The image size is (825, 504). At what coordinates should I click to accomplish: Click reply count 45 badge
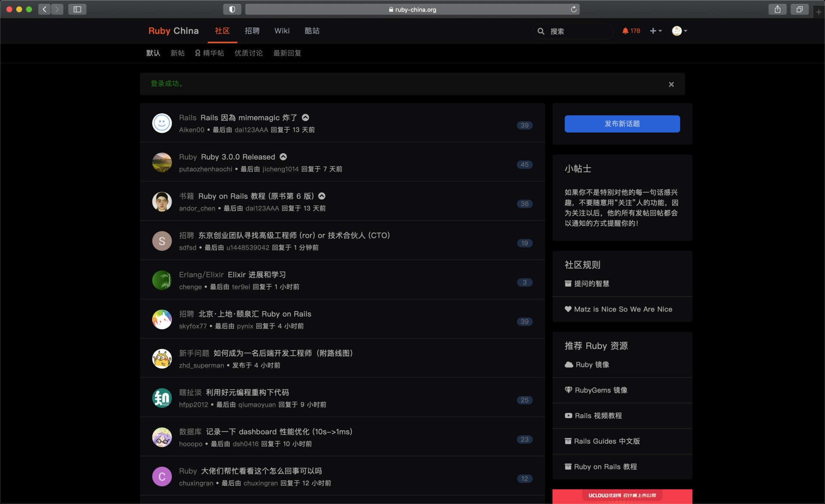pyautogui.click(x=525, y=165)
